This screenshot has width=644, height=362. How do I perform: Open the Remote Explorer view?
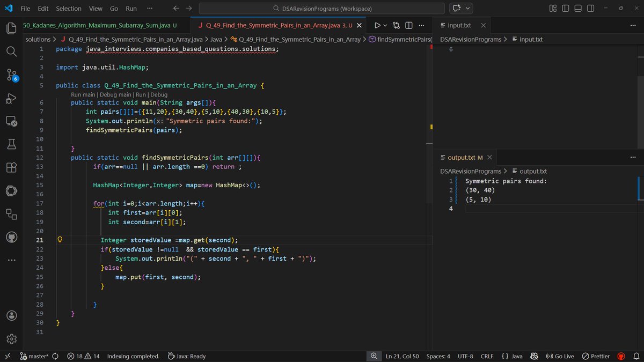(x=12, y=121)
